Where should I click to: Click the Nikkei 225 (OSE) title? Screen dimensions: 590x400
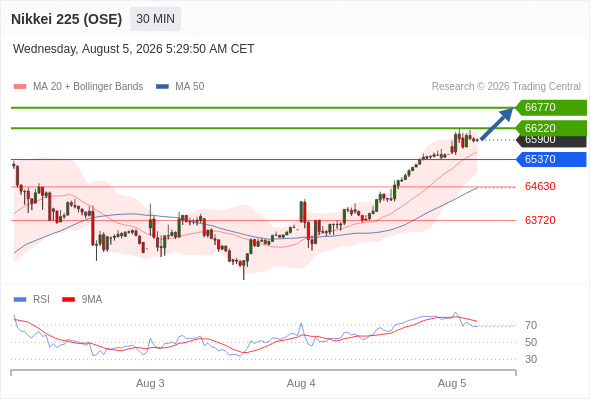pos(67,19)
